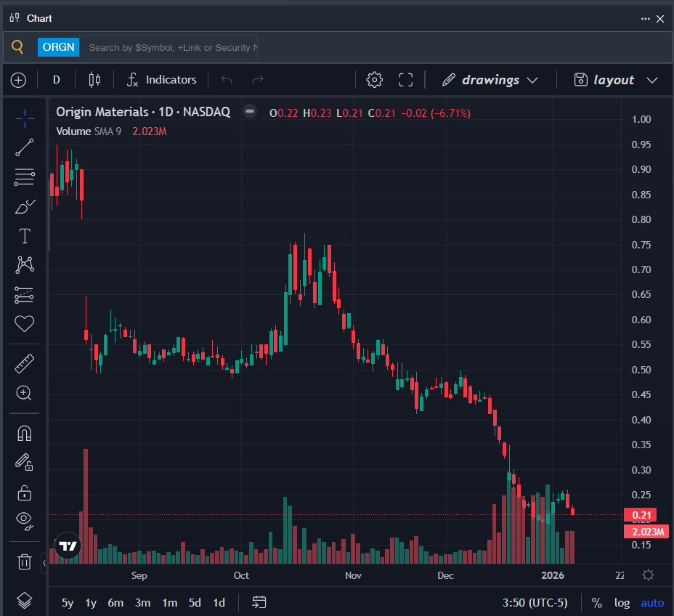Select the brush drawing tool
Viewport: 674px width, 616px height.
(25, 207)
